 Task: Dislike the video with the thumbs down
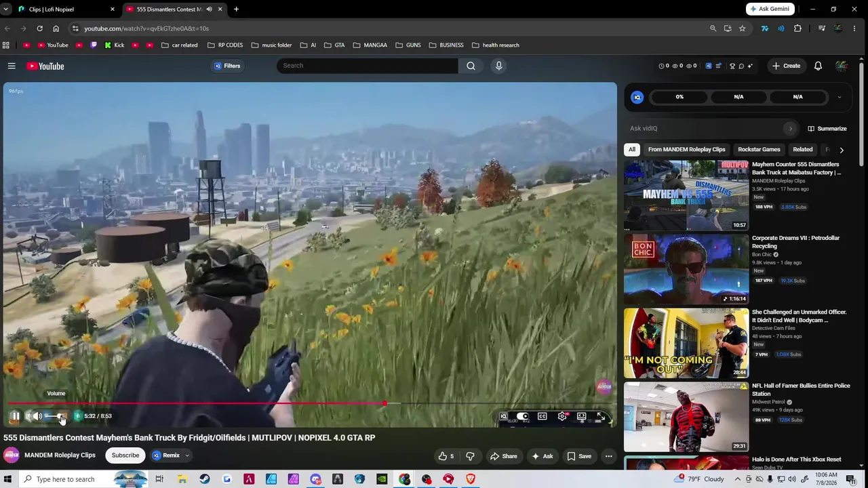[x=470, y=456]
